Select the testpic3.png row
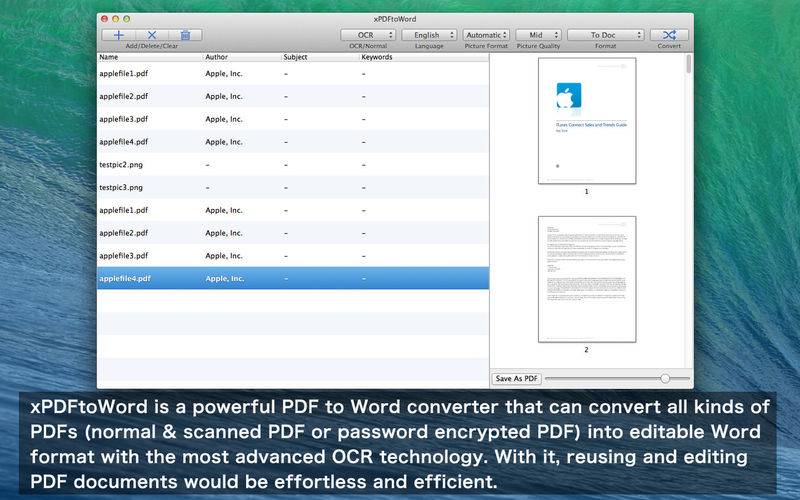The height and width of the screenshot is (500, 800). [293, 187]
